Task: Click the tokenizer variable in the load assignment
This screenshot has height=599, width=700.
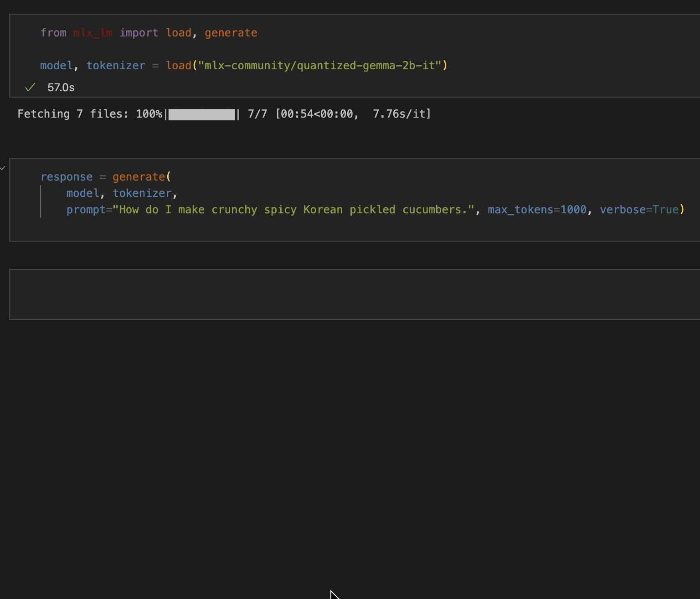Action: pyautogui.click(x=116, y=65)
